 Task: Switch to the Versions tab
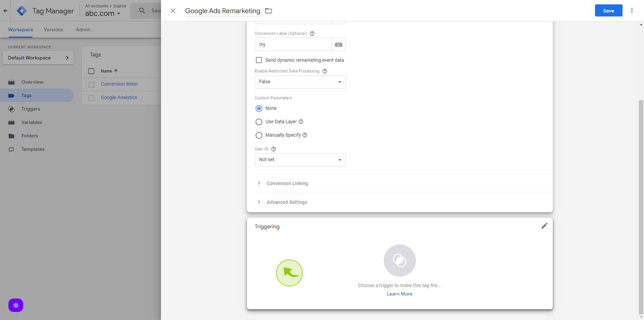[53, 30]
